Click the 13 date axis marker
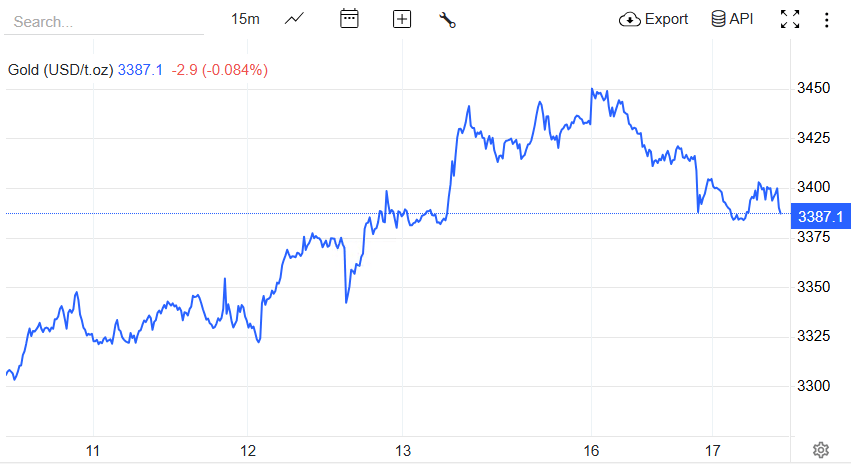The image size is (851, 464). coord(403,451)
